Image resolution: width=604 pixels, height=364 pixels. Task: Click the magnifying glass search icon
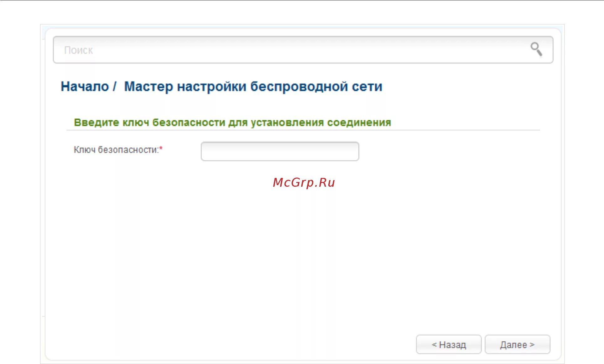pyautogui.click(x=536, y=49)
